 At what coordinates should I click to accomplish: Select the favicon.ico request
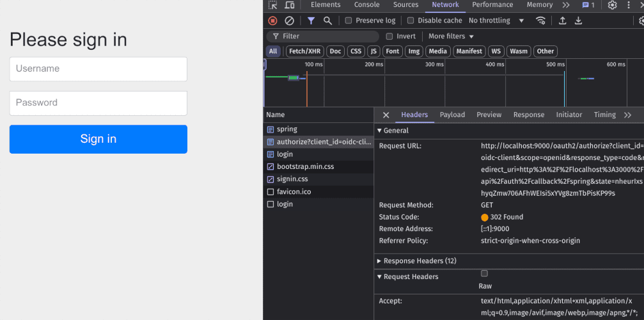(x=318, y=192)
